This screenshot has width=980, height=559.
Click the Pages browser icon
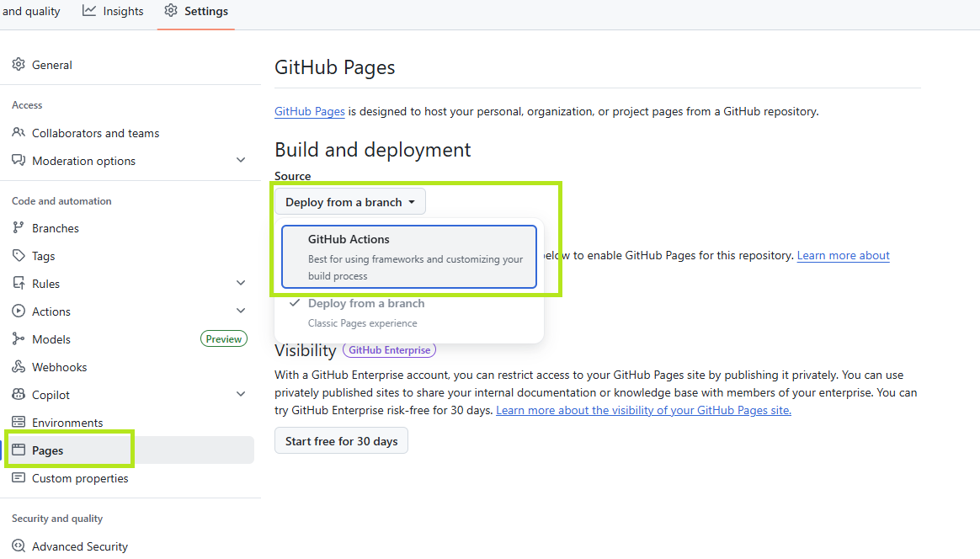coord(19,450)
